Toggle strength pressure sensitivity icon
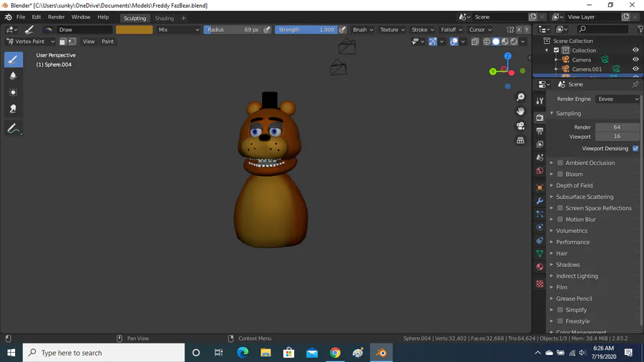This screenshot has height=362, width=644. click(343, 29)
